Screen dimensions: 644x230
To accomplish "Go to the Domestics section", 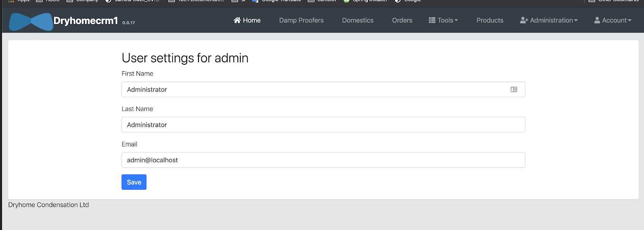I will [357, 21].
